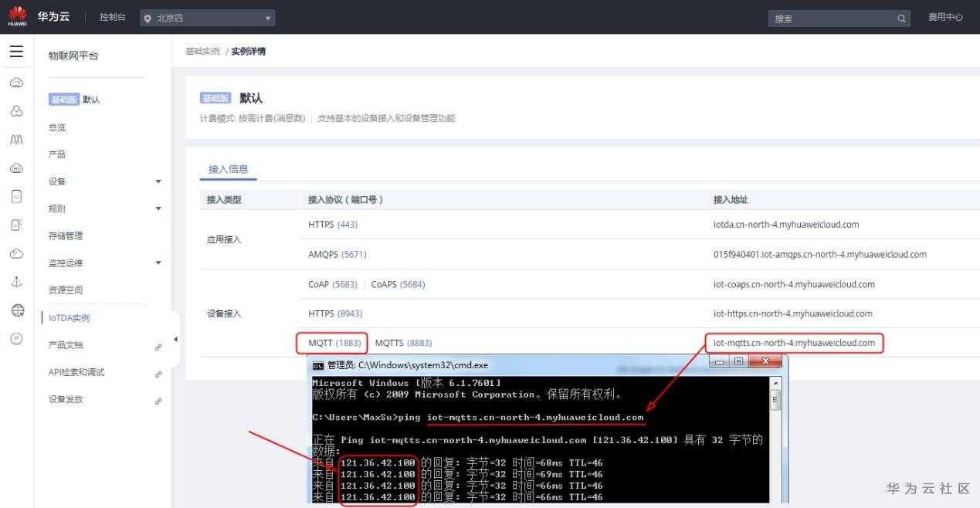Expand the 监控运维 submenu arrow
The height and width of the screenshot is (508, 980).
[x=158, y=263]
